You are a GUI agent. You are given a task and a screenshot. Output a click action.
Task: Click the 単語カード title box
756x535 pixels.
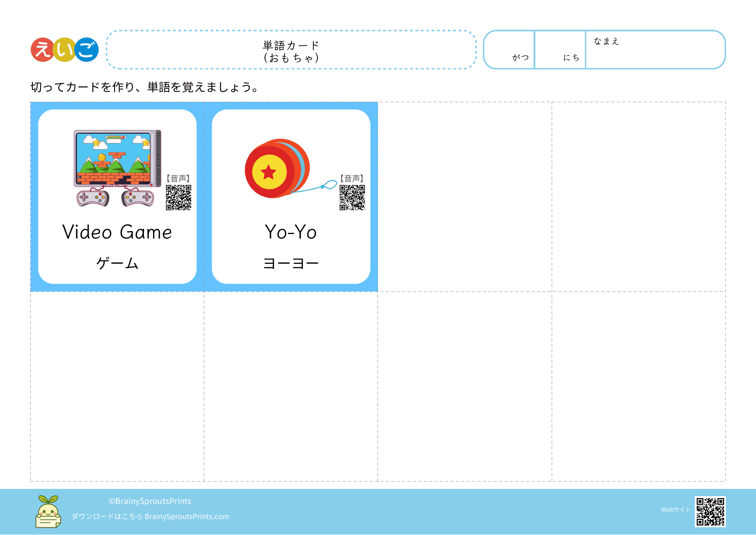tap(291, 50)
